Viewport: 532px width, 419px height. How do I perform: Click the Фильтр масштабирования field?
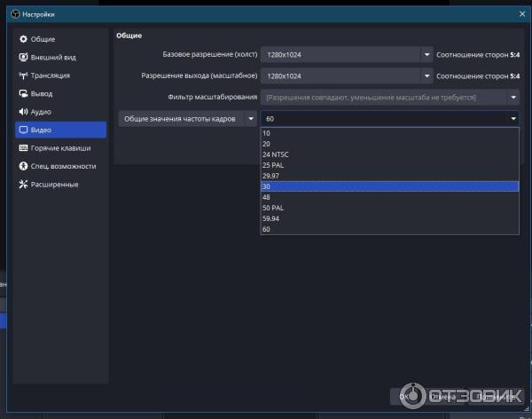tap(390, 97)
